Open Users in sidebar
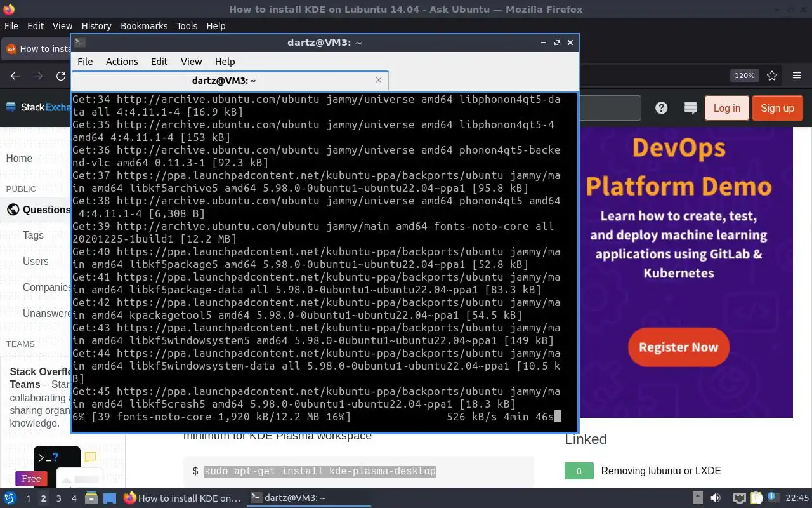Image resolution: width=812 pixels, height=508 pixels. (36, 261)
